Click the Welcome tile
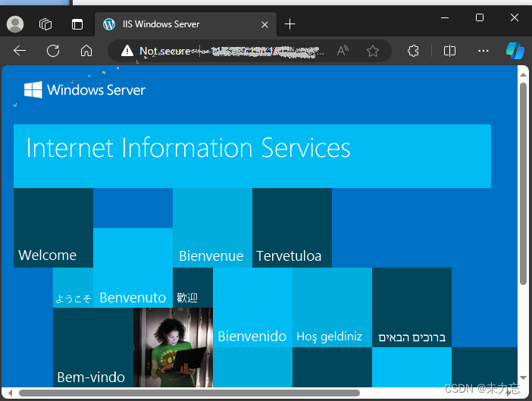Image resolution: width=532 pixels, height=401 pixels. (x=53, y=227)
